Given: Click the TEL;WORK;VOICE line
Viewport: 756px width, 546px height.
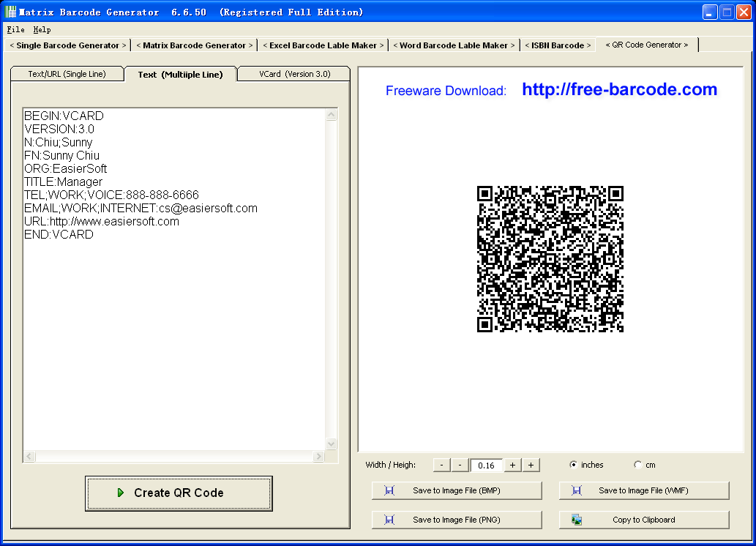Looking at the screenshot, I should 111,195.
